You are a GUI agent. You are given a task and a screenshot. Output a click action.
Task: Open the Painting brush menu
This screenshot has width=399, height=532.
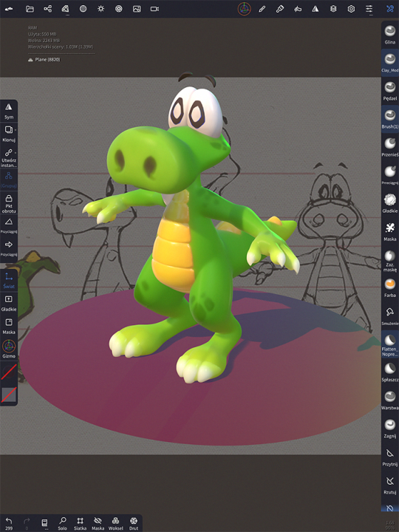[280, 9]
